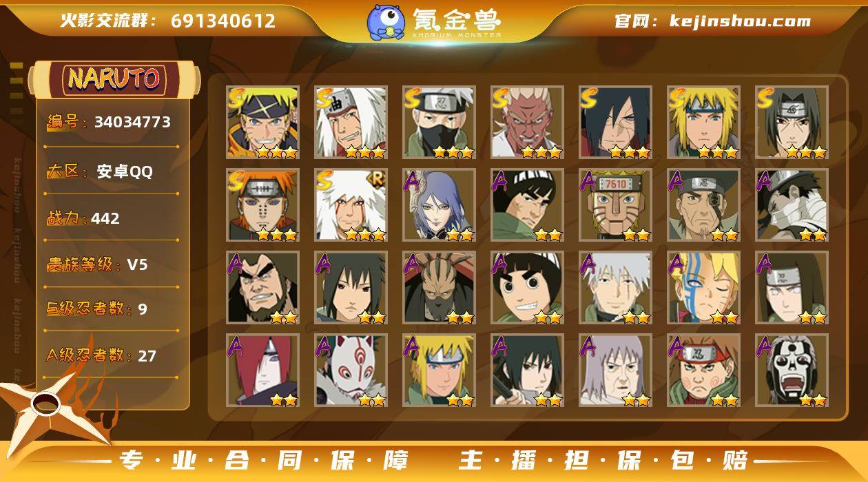868x482 pixels.
Task: Click the blue Kejinshou monster logo
Action: (x=386, y=22)
